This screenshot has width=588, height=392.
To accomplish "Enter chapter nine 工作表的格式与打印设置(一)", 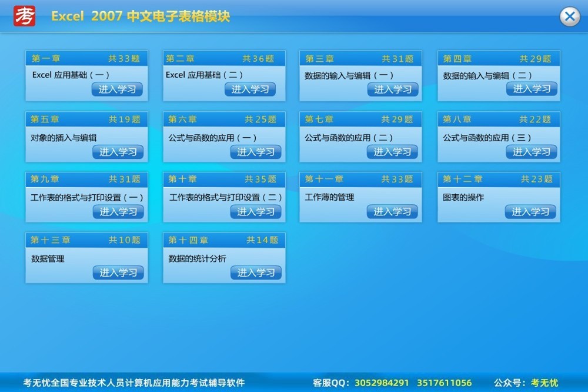I will tap(118, 212).
